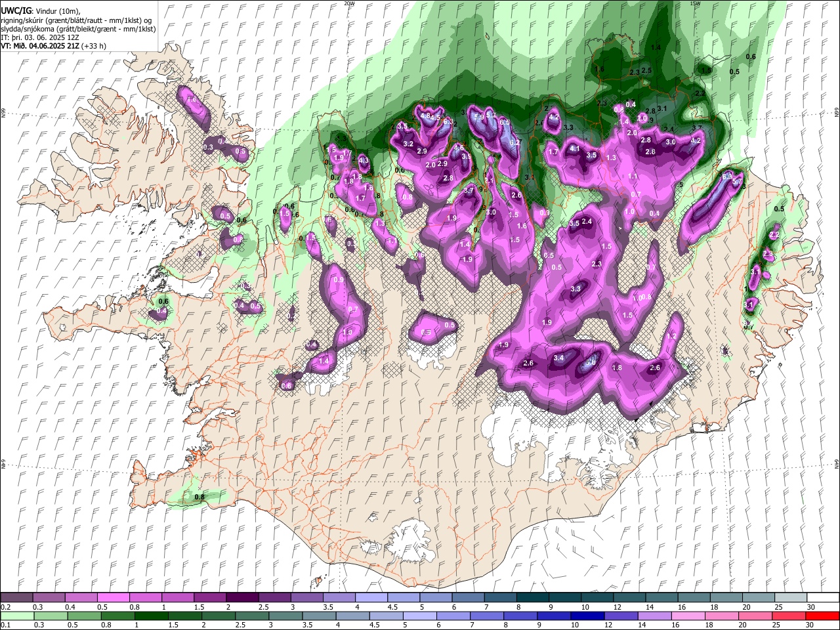Click the grey-blue 3.5–4 swatch in bottom row

click(x=320, y=616)
